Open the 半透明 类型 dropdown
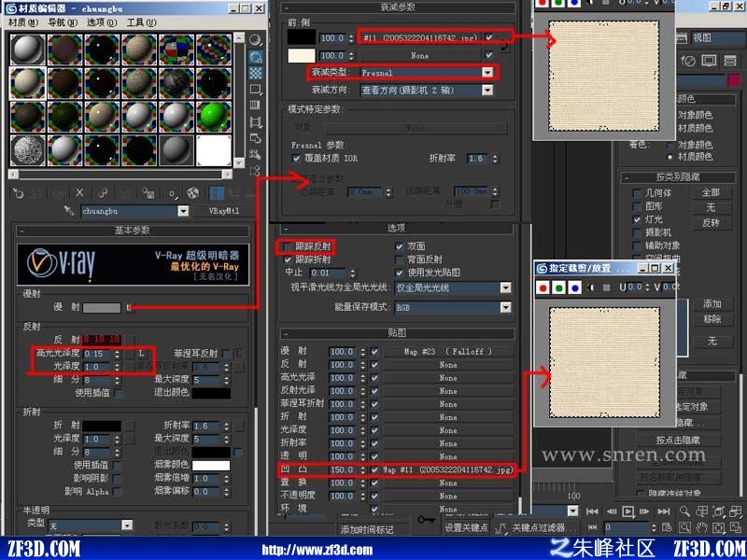 [127, 525]
